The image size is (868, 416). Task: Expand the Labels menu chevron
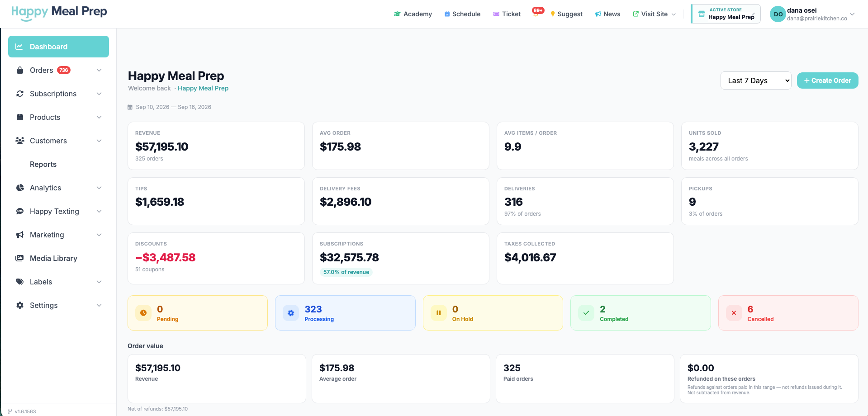99,282
